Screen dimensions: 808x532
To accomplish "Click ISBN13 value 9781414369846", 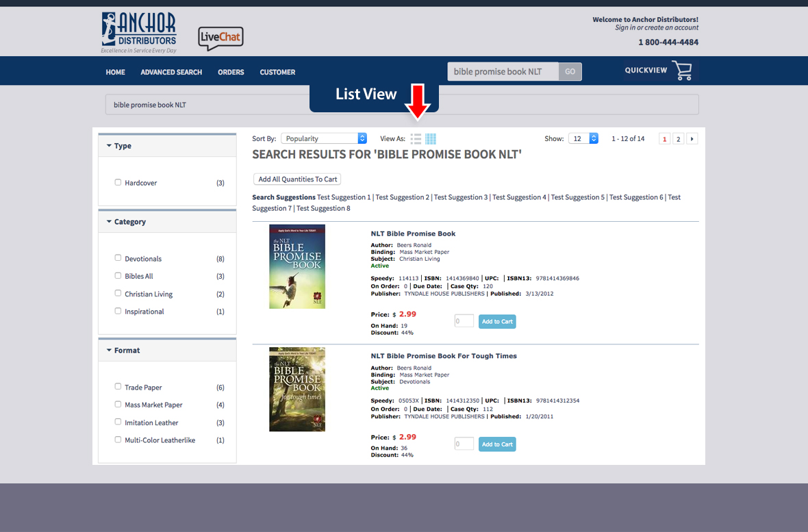I will coord(557,279).
